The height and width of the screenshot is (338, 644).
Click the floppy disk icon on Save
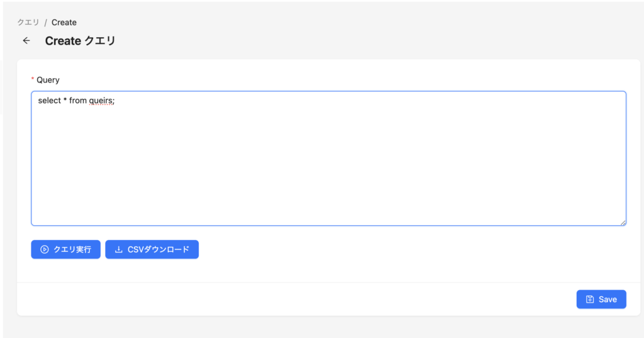[590, 300]
